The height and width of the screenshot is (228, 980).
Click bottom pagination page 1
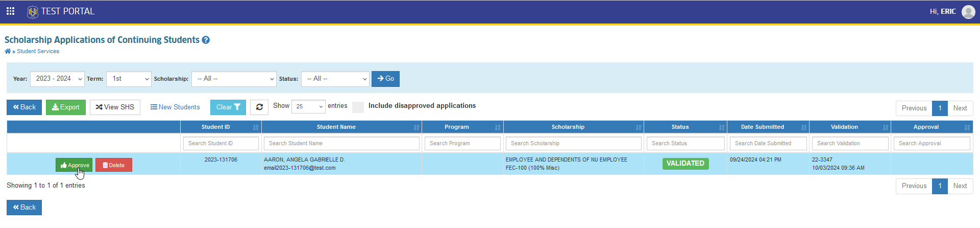(x=940, y=186)
